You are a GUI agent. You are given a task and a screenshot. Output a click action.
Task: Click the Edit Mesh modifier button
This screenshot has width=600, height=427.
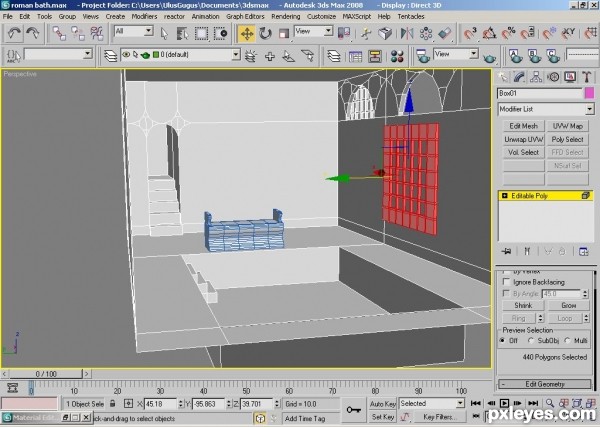pyautogui.click(x=523, y=126)
